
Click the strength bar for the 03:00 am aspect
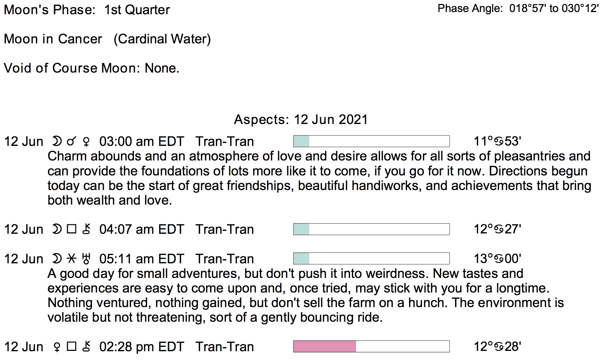coord(371,141)
